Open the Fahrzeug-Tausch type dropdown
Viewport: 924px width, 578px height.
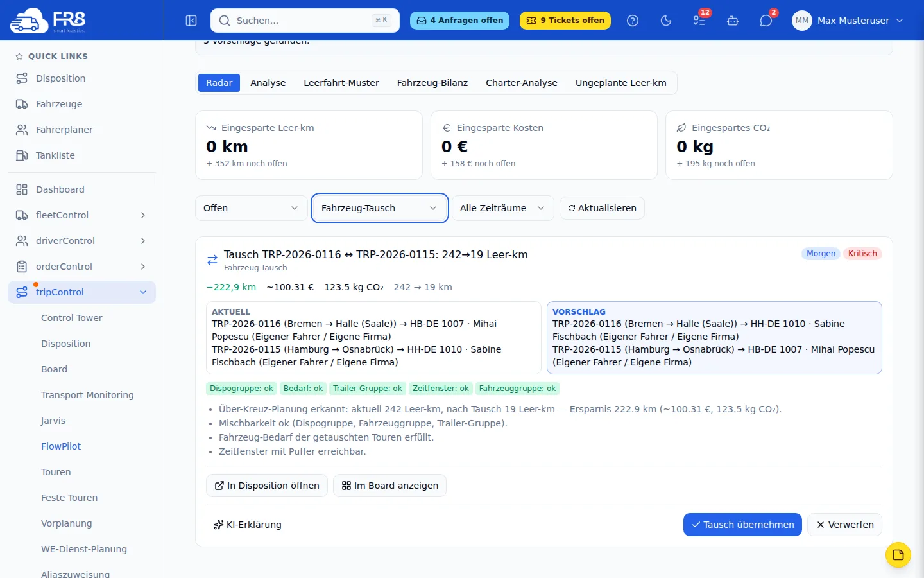pyautogui.click(x=379, y=208)
